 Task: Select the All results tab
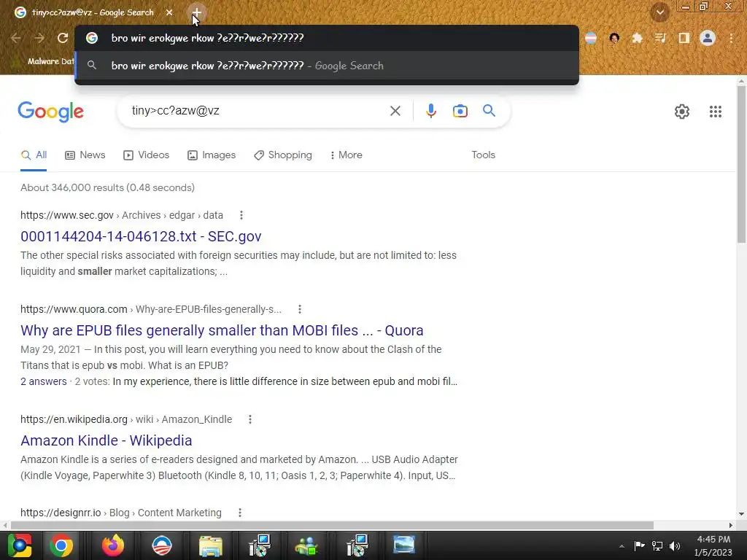pyautogui.click(x=34, y=155)
